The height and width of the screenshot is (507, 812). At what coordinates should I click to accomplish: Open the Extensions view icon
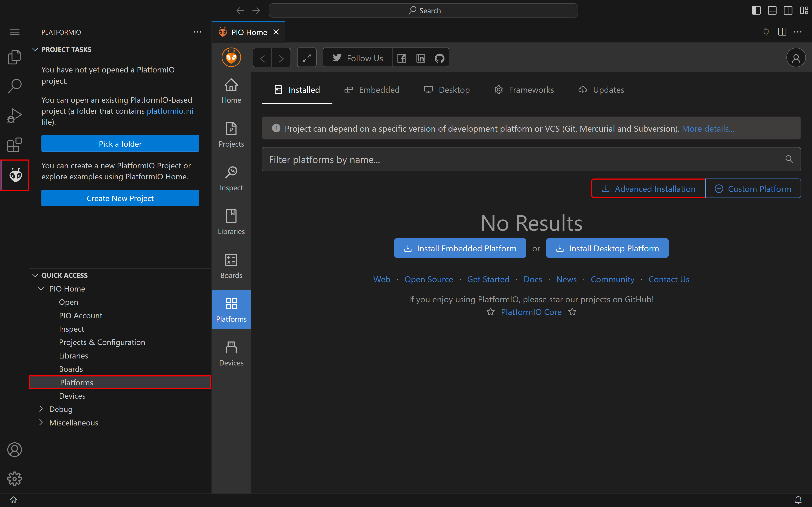(14, 145)
